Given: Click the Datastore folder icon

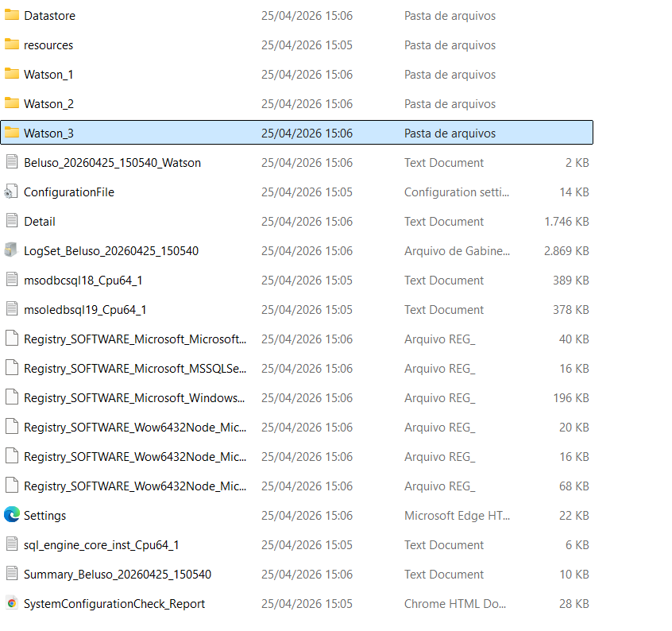Looking at the screenshot, I should coord(12,15).
